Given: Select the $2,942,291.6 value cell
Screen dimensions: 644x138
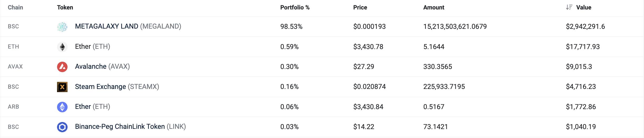Looking at the screenshot, I should [x=585, y=26].
